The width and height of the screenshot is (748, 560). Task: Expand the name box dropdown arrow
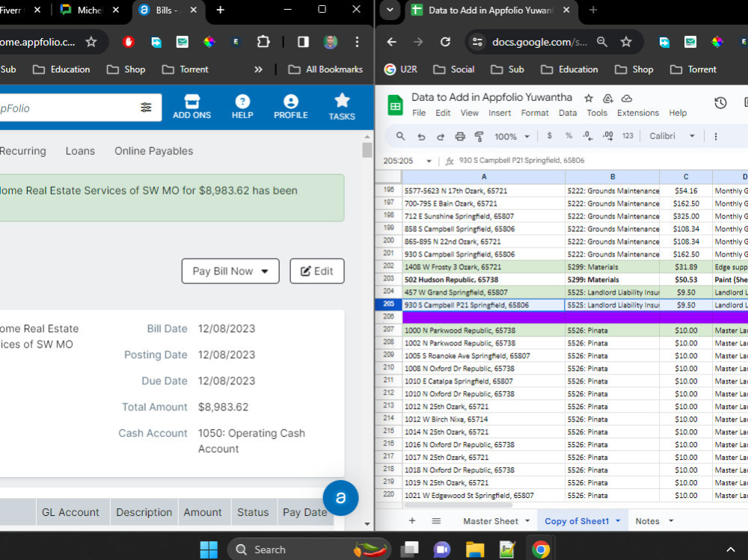[x=429, y=161]
